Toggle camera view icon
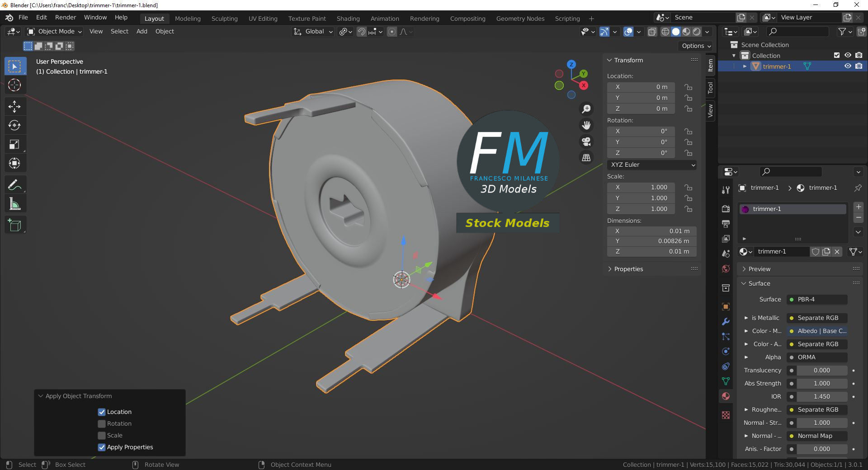 [586, 141]
